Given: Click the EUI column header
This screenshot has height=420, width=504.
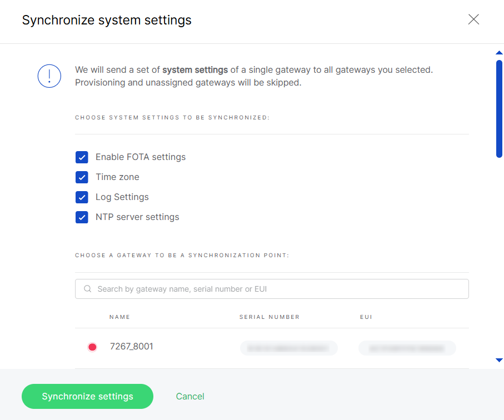Looking at the screenshot, I should click(366, 317).
